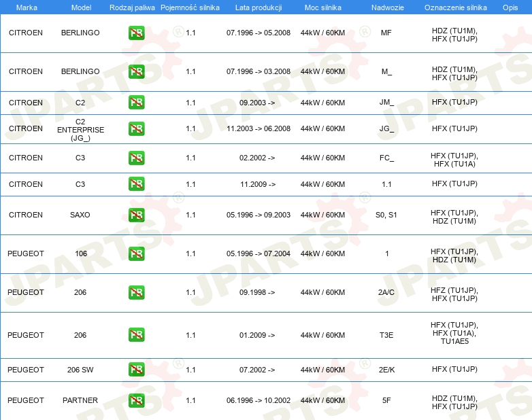Click the fuel icon in the Citroen C2 JM_ row
532x420 pixels.
(136, 103)
